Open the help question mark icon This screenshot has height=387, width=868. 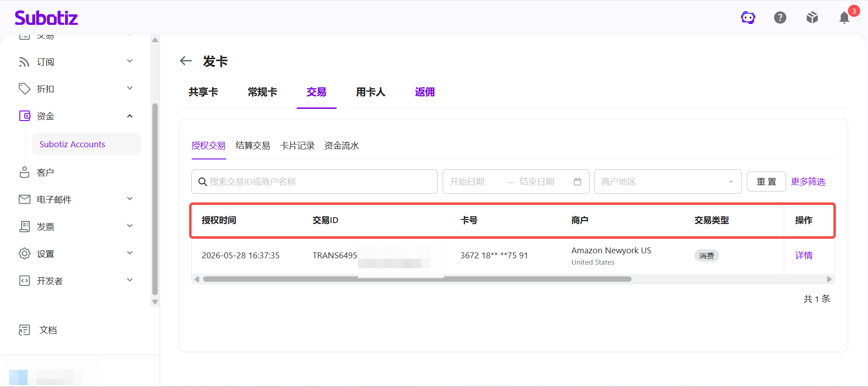780,18
